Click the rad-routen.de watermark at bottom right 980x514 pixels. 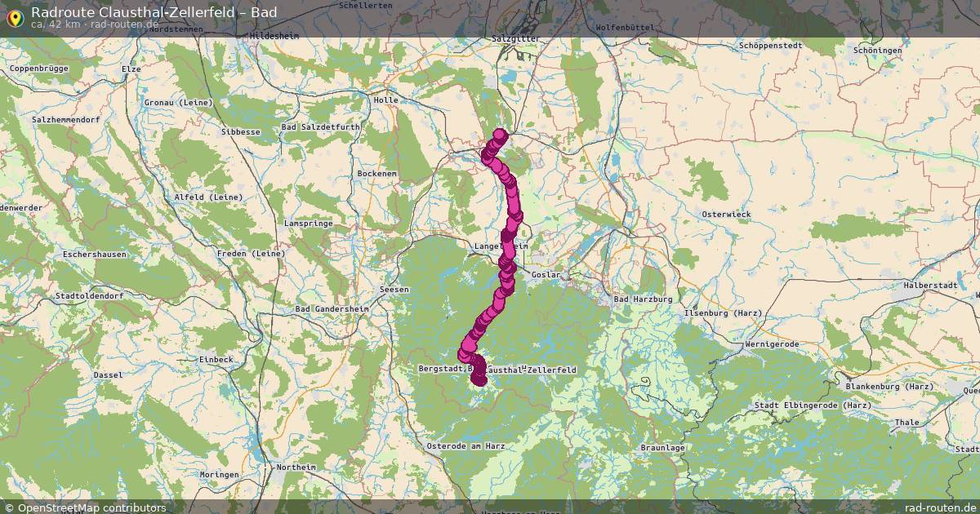pyautogui.click(x=936, y=507)
